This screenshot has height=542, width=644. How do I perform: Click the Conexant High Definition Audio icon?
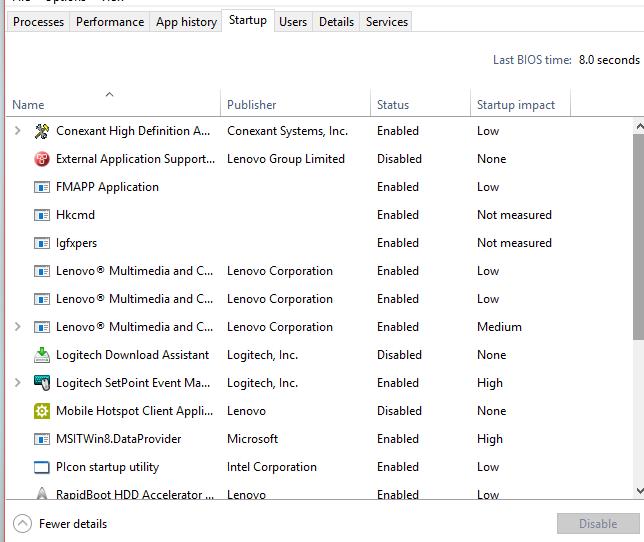pyautogui.click(x=42, y=131)
